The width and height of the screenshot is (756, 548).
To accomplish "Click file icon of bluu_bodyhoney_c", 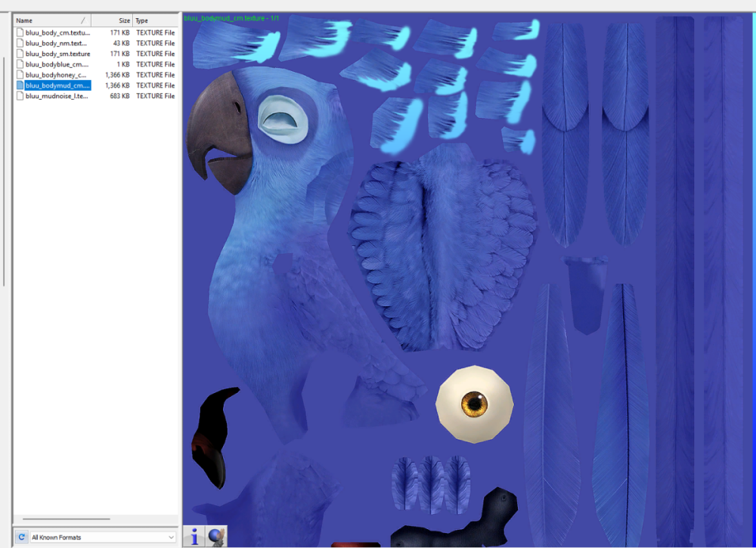I will pyautogui.click(x=20, y=75).
